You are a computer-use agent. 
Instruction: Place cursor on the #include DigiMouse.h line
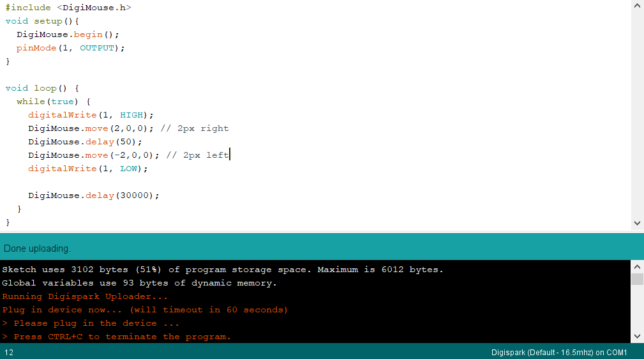(68, 8)
